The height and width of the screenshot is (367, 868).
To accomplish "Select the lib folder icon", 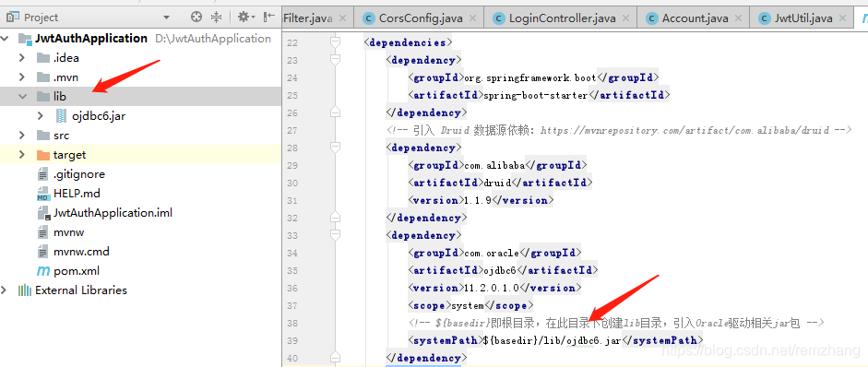I will 43,96.
